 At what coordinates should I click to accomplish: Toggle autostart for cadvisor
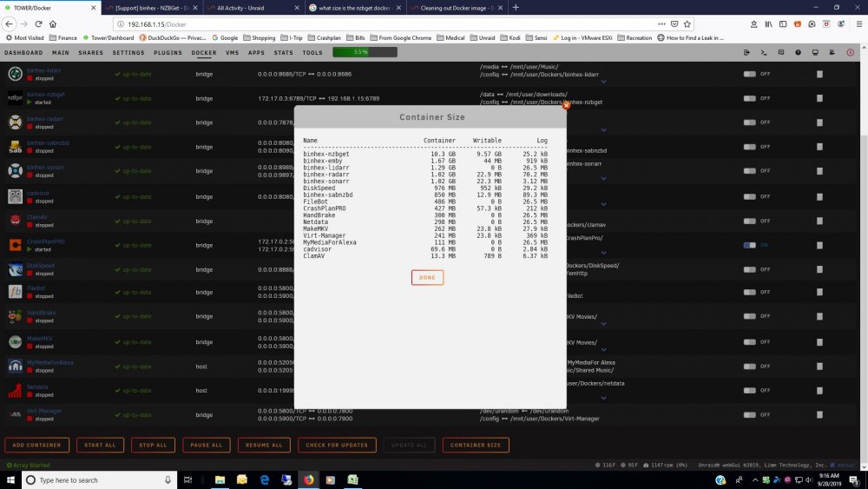750,196
